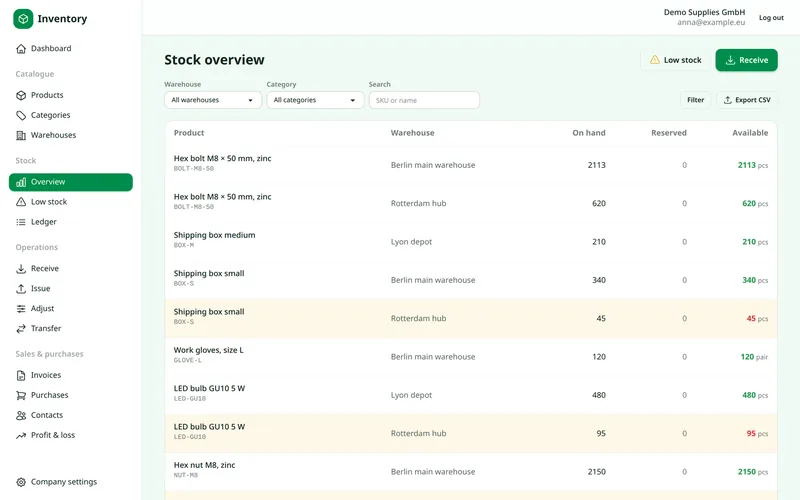Click the Warehouse column header

[412, 133]
